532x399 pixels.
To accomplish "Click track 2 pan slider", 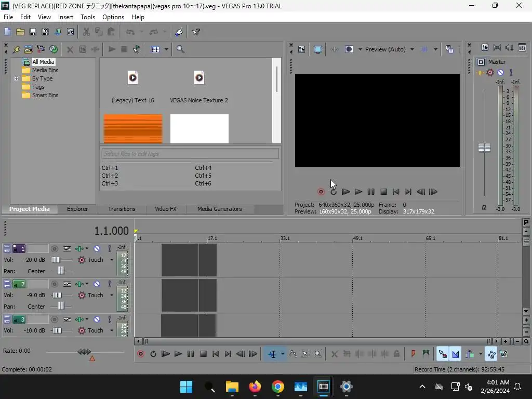I will (61, 307).
